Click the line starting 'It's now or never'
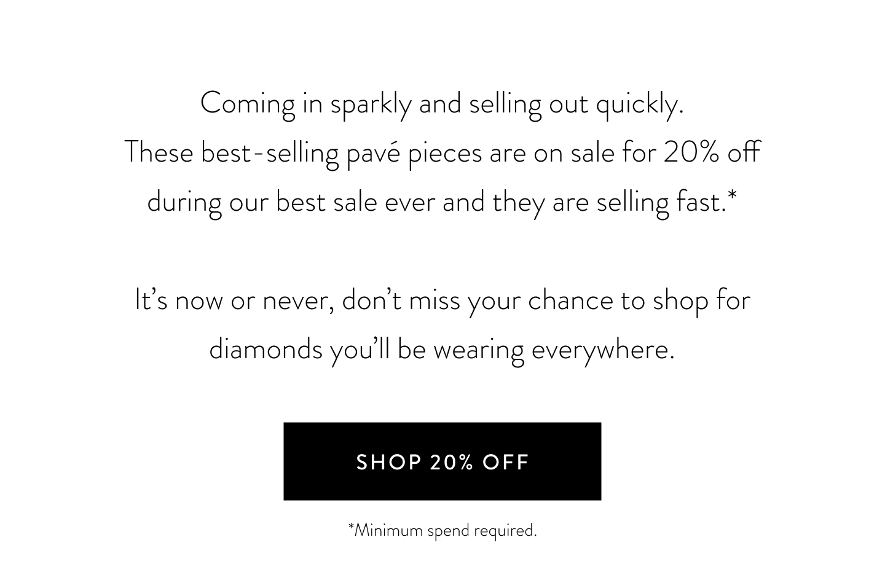Screen dimensions: 885x588 click(442, 300)
